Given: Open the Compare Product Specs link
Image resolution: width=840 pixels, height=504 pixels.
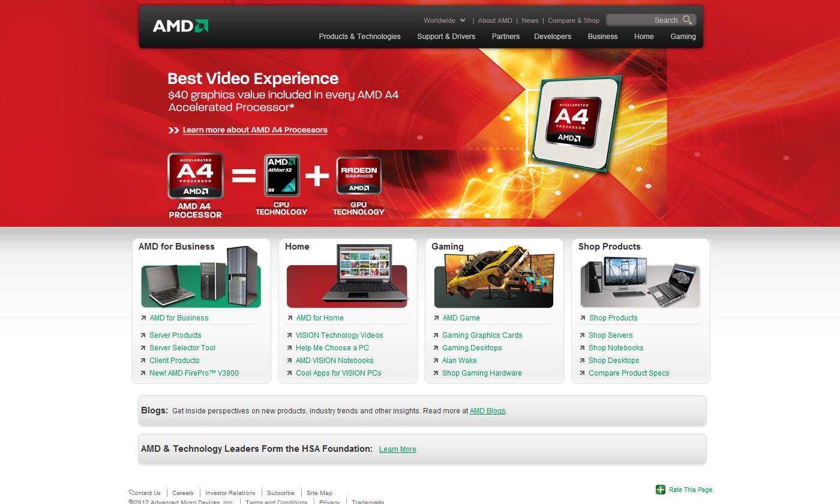Looking at the screenshot, I should coord(629,373).
